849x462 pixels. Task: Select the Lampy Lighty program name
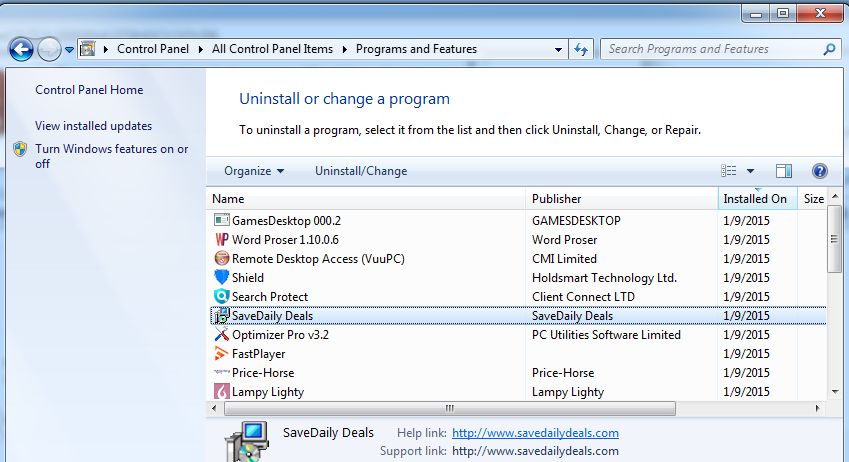268,392
